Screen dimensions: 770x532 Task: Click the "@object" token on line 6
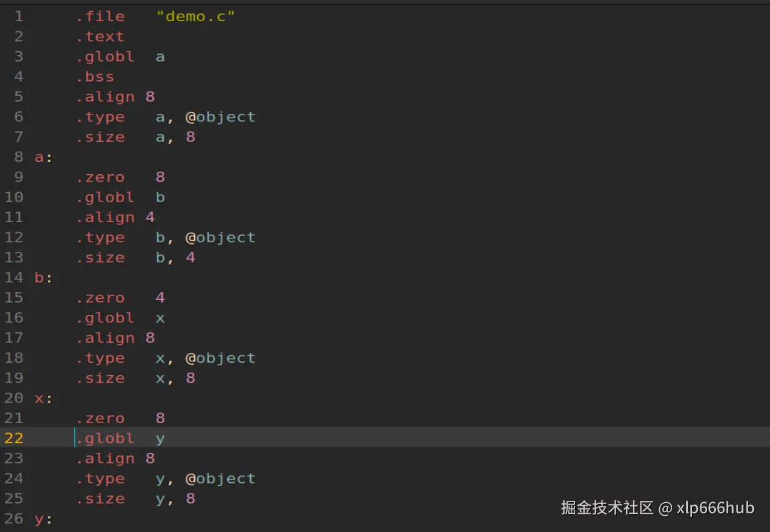221,116
